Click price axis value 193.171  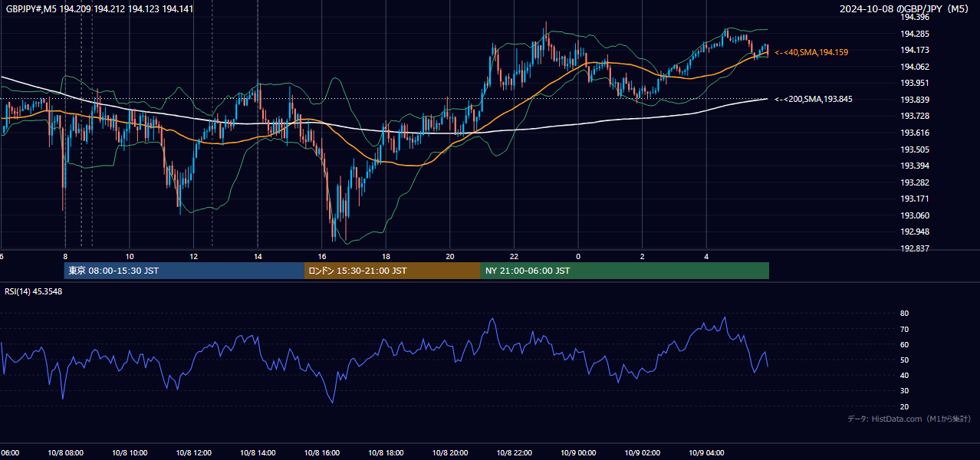(914, 199)
